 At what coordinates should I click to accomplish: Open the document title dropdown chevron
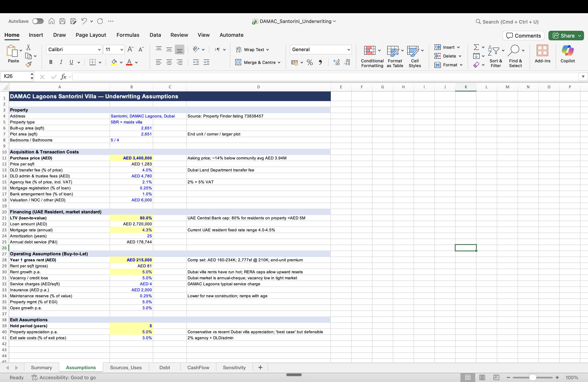click(335, 21)
